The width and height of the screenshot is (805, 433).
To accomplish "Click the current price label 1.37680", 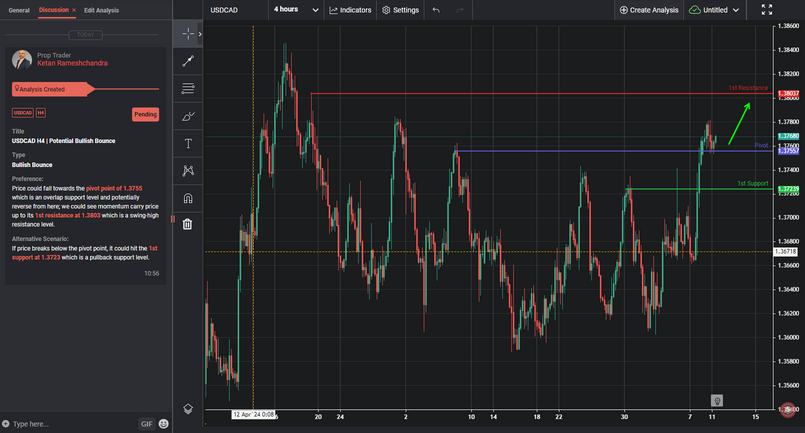I will [x=788, y=136].
